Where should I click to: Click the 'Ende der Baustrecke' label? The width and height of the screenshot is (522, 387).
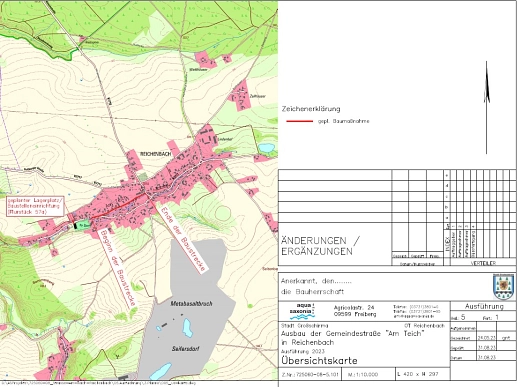point(184,239)
